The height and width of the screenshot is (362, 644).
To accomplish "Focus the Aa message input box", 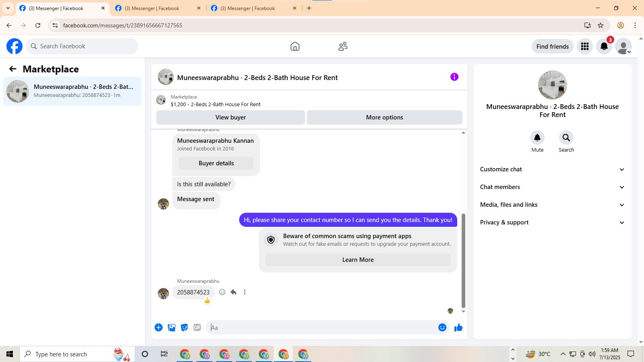I will [x=322, y=327].
